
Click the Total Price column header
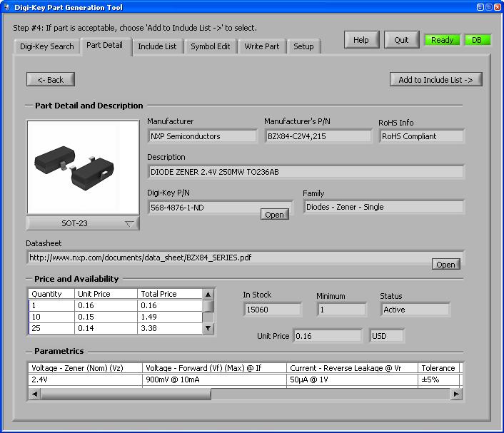[x=170, y=294]
